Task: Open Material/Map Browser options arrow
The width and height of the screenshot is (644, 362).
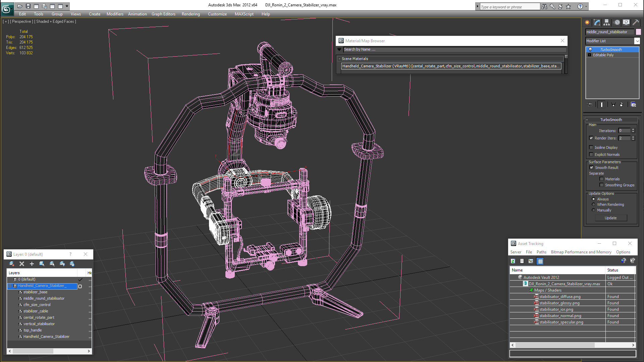Action: (339, 49)
